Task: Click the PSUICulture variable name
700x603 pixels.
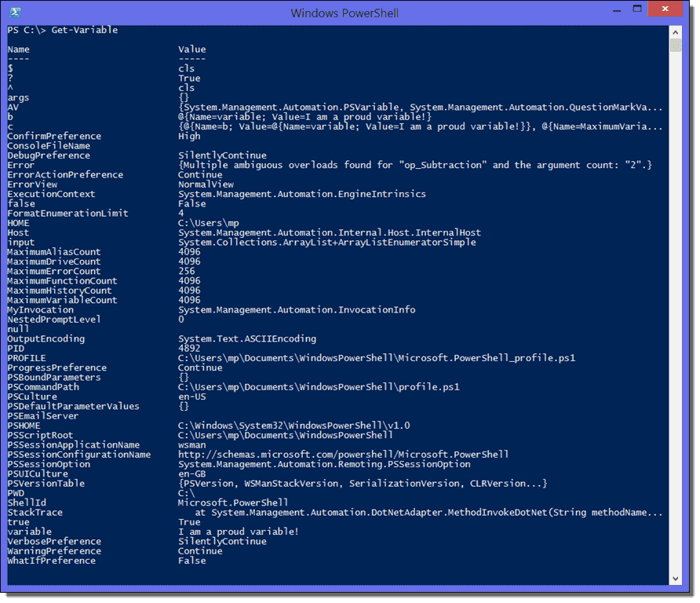Action: point(38,474)
